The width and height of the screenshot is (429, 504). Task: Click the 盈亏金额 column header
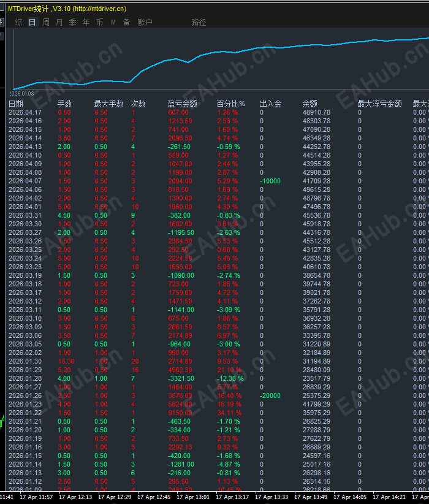point(182,104)
